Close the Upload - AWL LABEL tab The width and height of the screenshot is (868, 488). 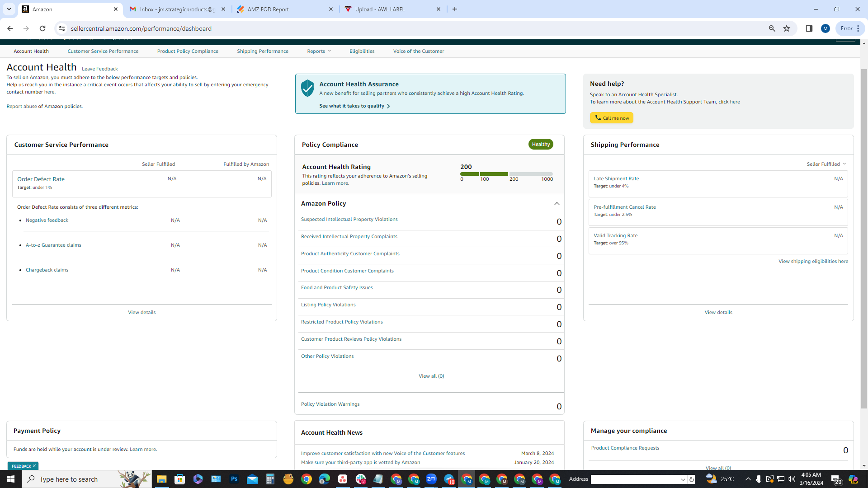(x=439, y=9)
